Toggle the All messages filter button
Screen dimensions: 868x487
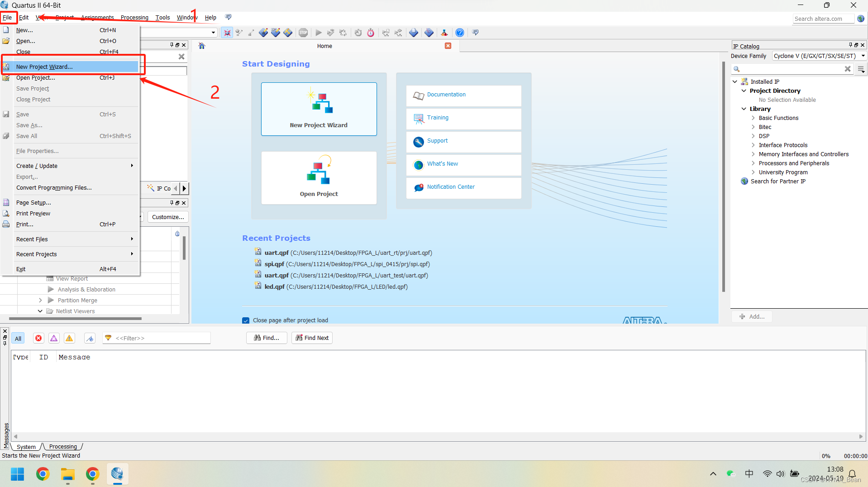[x=18, y=338]
